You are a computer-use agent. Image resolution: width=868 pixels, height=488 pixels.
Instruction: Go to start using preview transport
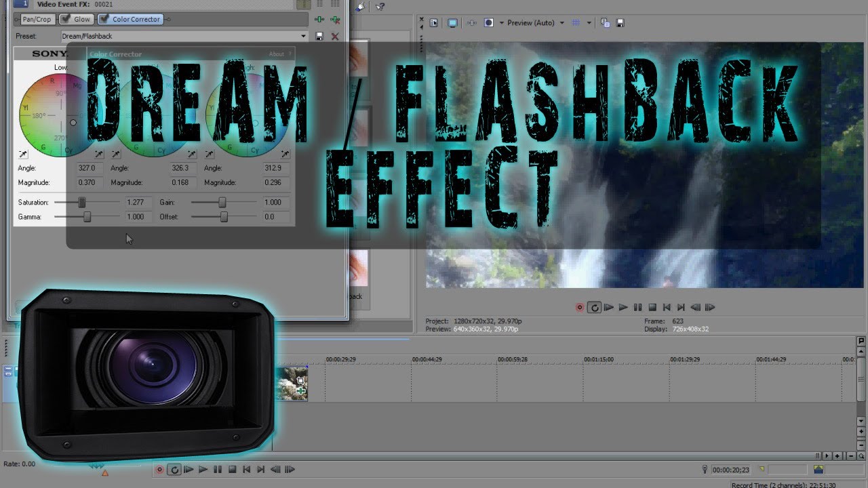[667, 307]
